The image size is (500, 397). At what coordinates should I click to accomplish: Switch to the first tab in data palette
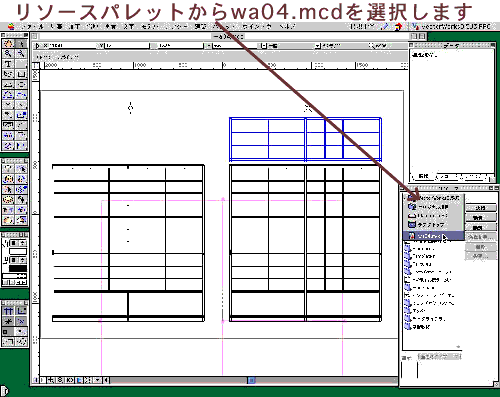tap(423, 176)
